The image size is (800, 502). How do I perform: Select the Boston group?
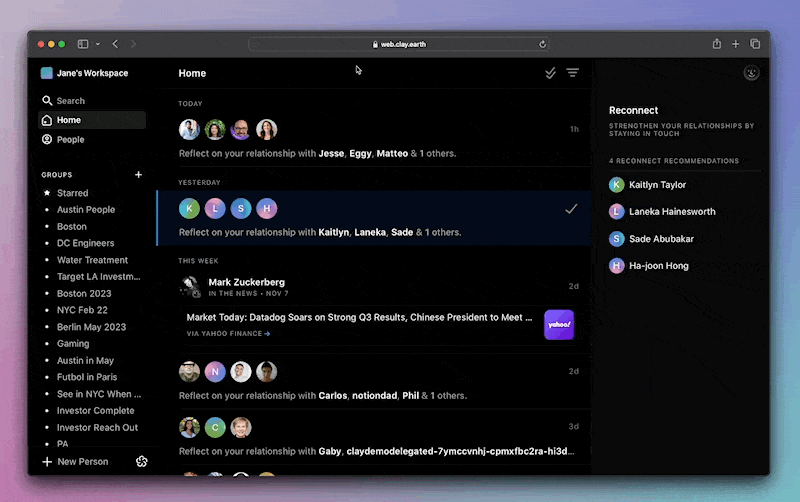(x=71, y=227)
